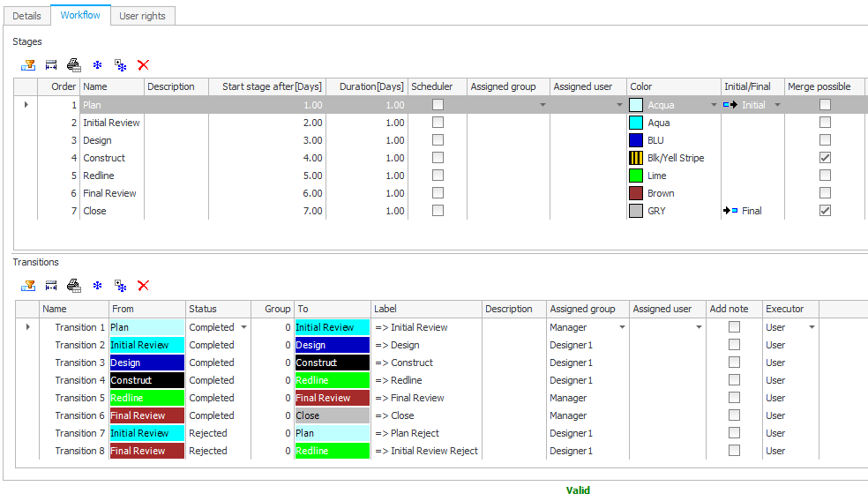Select the Workflow tab
This screenshot has height=501, width=868.
pos(80,15)
